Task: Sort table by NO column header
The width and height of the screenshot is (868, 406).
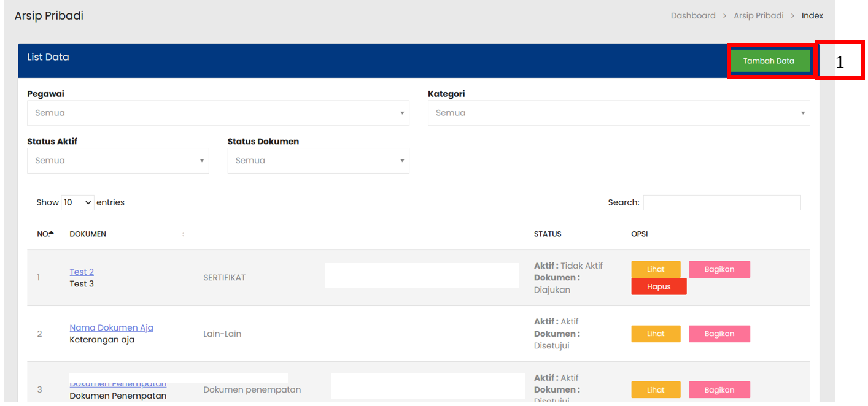Action: pyautogui.click(x=45, y=234)
